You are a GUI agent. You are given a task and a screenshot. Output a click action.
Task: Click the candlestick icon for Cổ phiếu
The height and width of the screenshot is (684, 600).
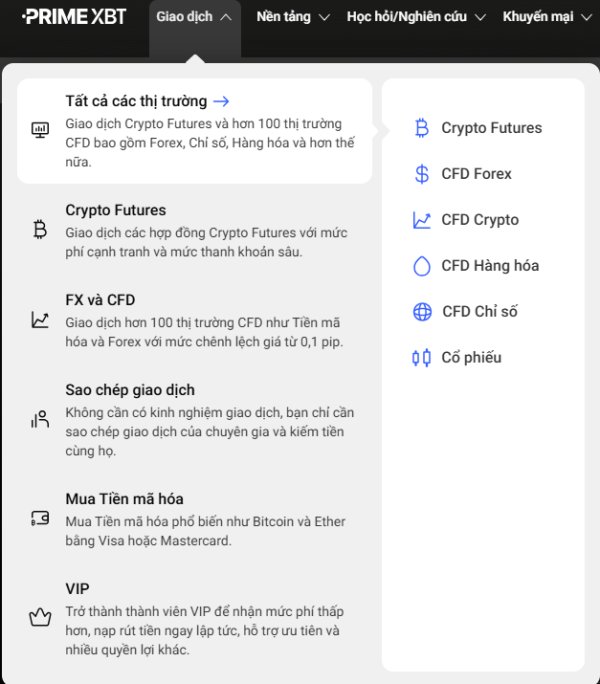(x=422, y=358)
